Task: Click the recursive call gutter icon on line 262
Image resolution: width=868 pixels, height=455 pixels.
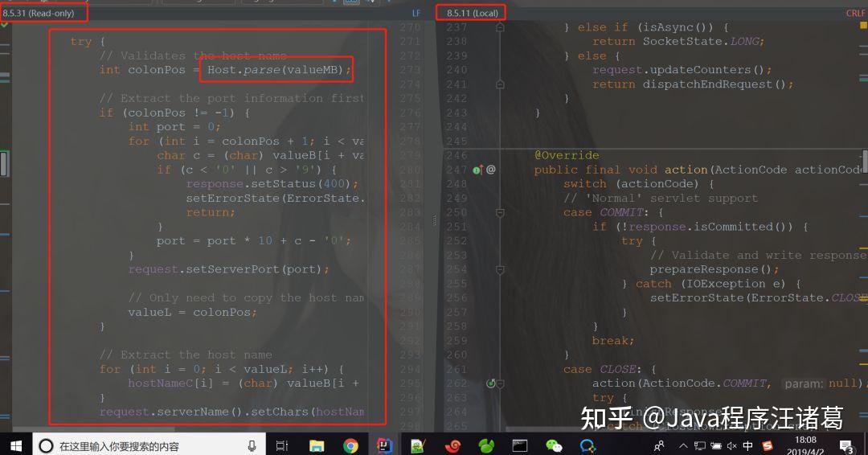Action: [490, 383]
